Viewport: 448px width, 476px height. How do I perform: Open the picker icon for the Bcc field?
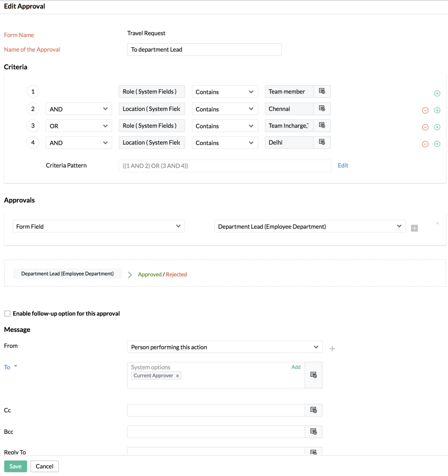[313, 431]
